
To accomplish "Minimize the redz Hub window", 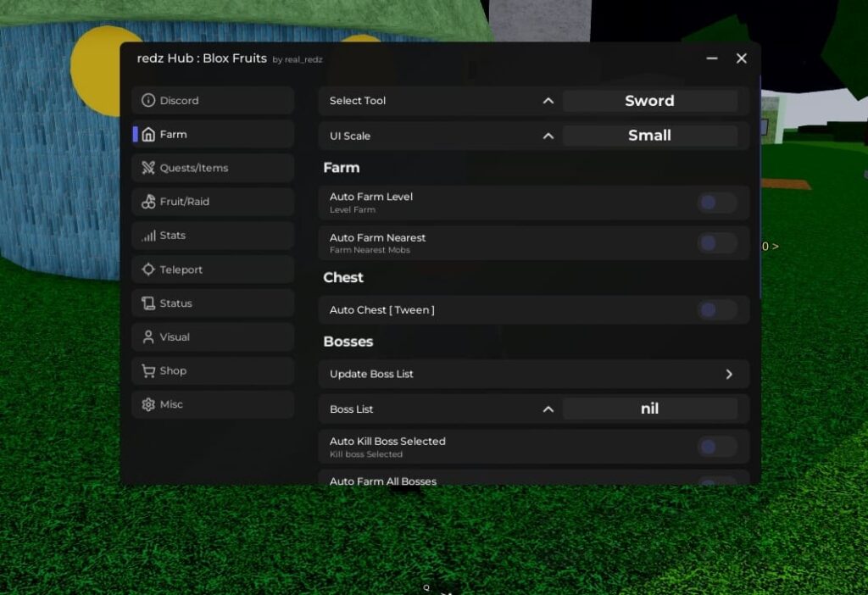I will pyautogui.click(x=712, y=58).
